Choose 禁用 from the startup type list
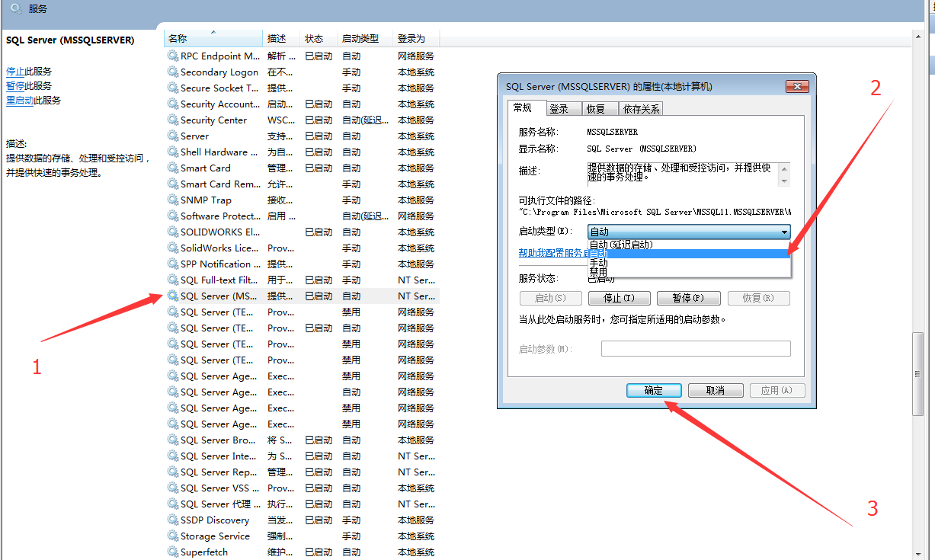935x560 pixels. (x=689, y=272)
